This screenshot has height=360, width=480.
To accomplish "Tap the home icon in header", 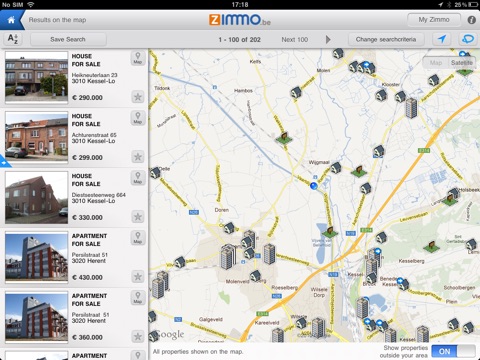I will coord(11,20).
